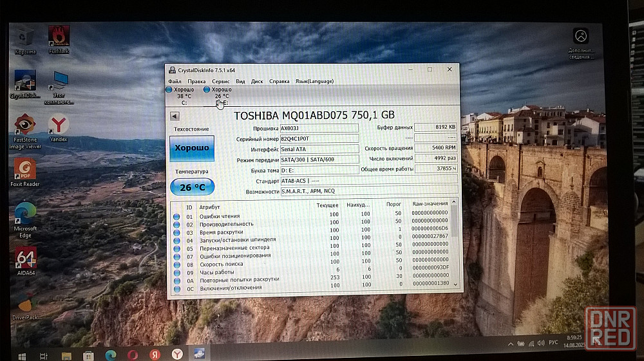Click the power/battery tray icon
The image size is (644, 361).
point(521,344)
